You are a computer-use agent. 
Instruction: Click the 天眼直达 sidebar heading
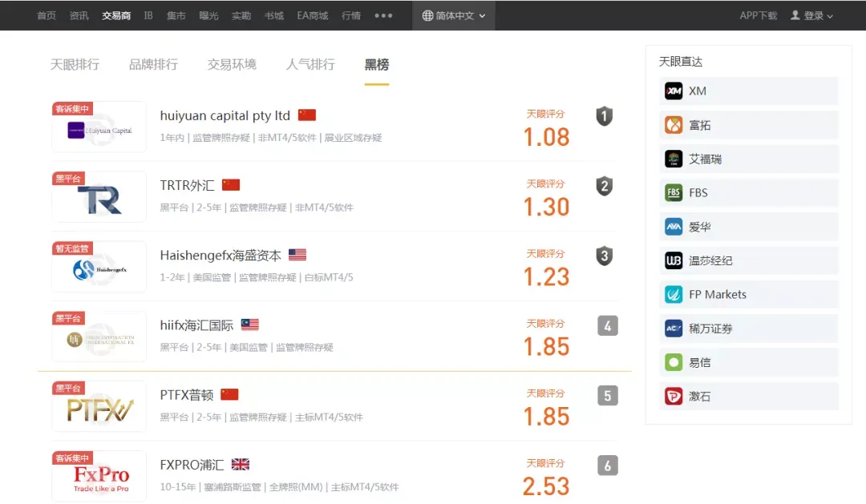(681, 61)
